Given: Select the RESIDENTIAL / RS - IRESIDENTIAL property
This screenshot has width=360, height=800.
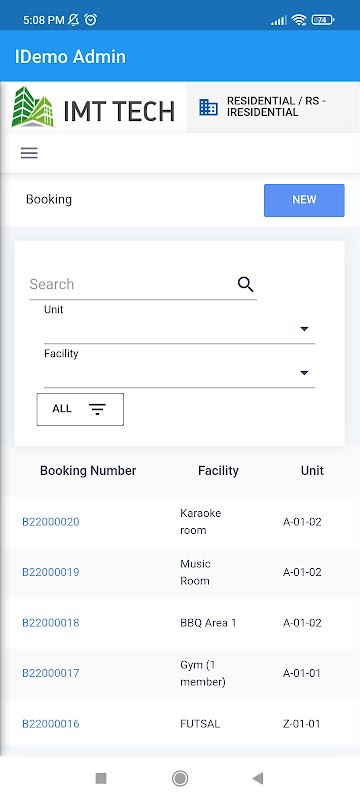Looking at the screenshot, I should [271, 107].
